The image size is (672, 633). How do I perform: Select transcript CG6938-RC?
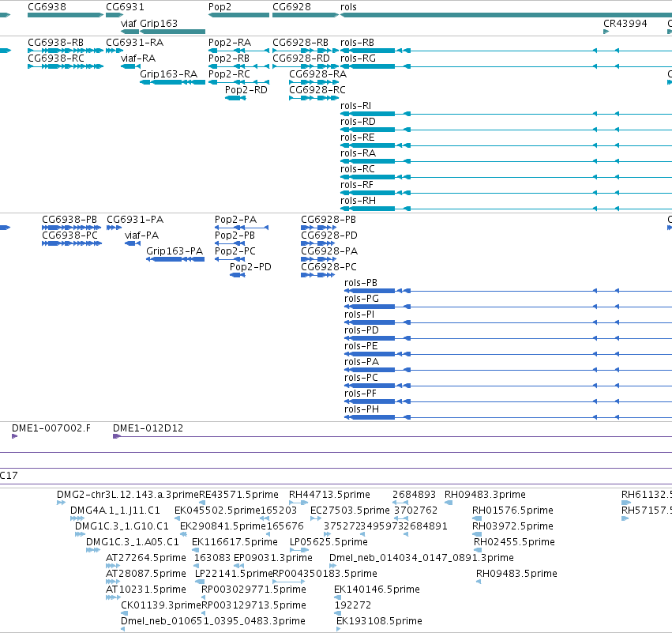coord(66,66)
